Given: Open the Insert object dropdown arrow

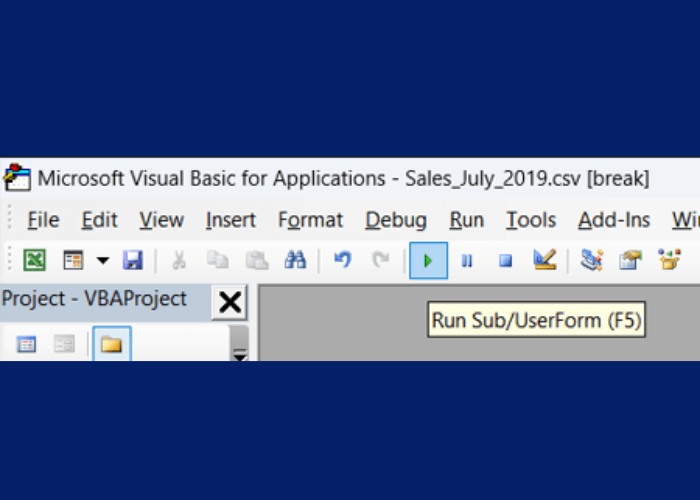Looking at the screenshot, I should pos(103,260).
